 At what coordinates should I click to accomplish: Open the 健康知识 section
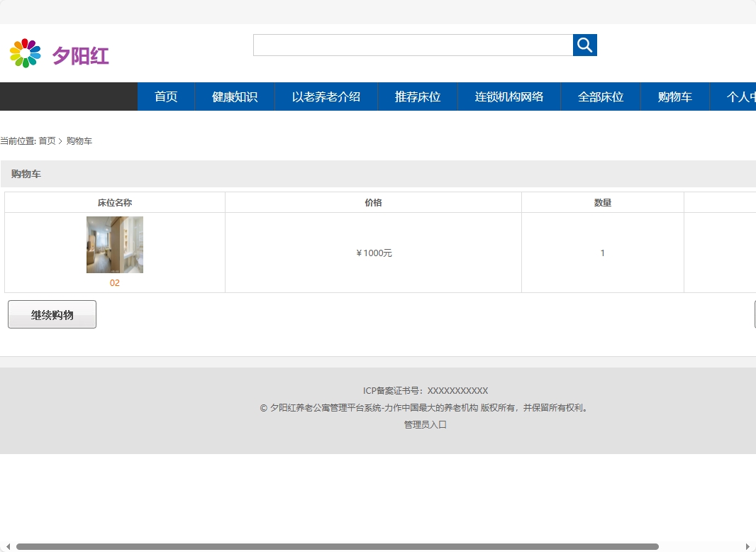[234, 96]
